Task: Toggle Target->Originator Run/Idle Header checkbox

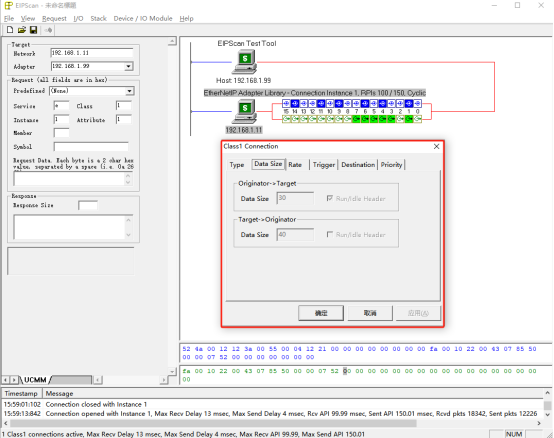Action: 330,234
